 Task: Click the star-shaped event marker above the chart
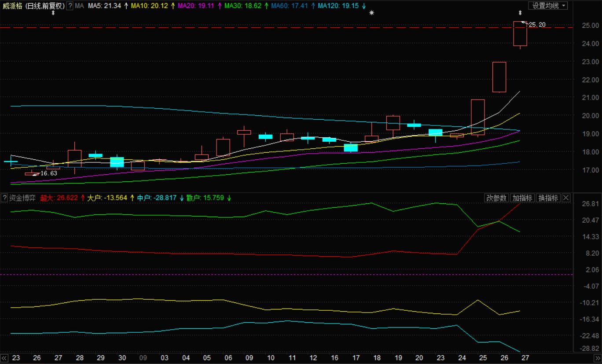point(371,13)
